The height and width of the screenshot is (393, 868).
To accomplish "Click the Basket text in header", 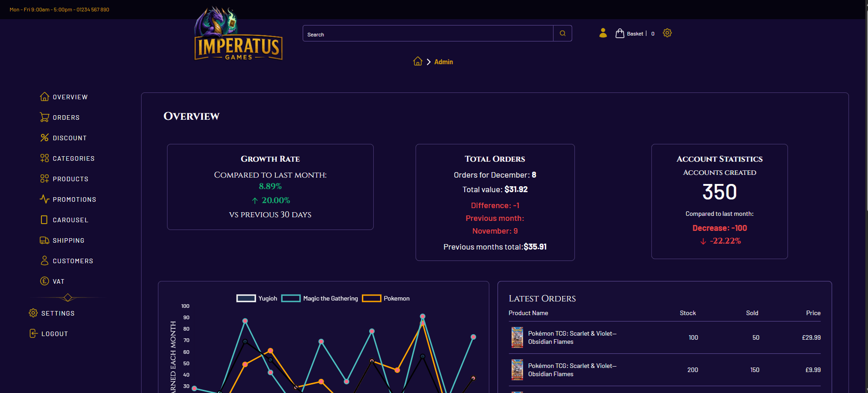I will (635, 34).
